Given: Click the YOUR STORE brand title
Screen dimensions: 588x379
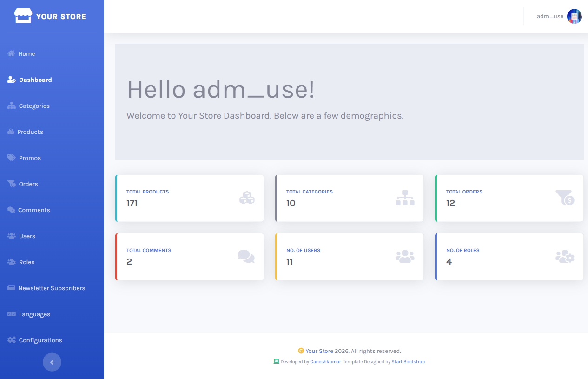Looking at the screenshot, I should click(61, 16).
